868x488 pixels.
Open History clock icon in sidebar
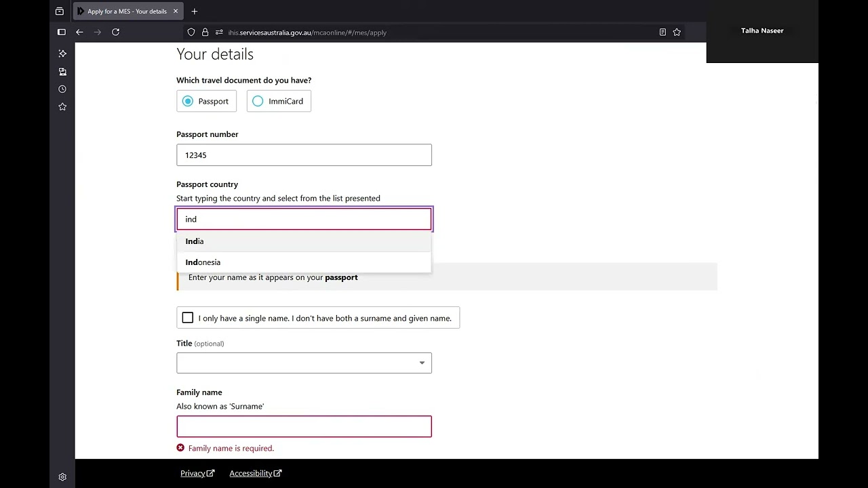(62, 89)
